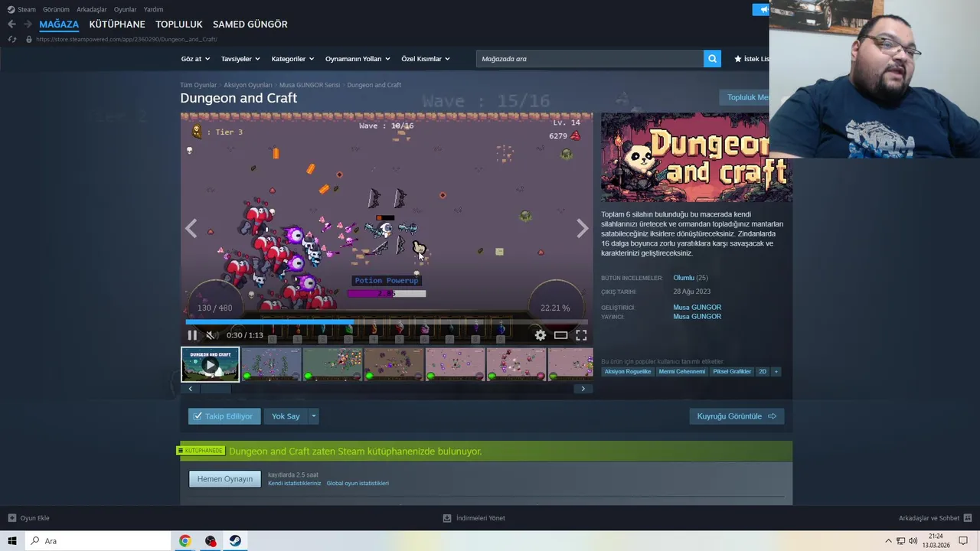Screen dimensions: 980x551
Task: Enter fullscreen for the trailer
Action: click(581, 335)
